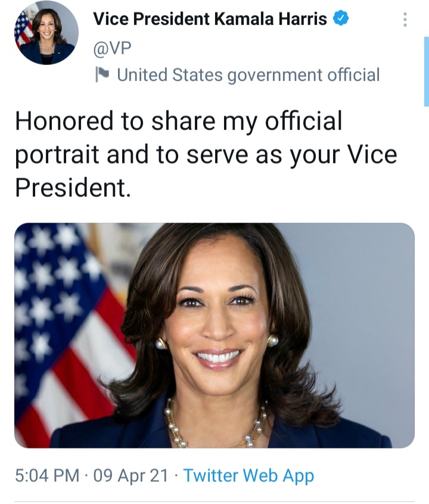
Task: Open the "Vice President Kamala Harris" display name
Action: 210,19
